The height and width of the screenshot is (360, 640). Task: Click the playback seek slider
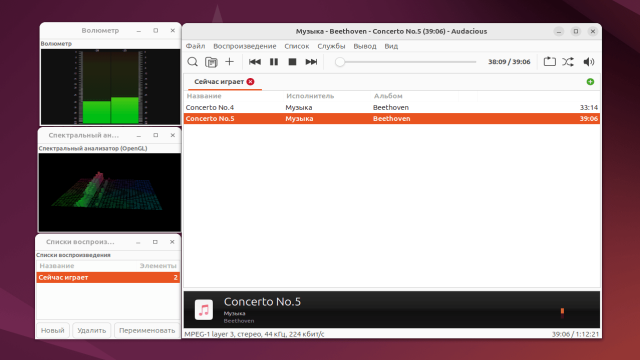406,62
